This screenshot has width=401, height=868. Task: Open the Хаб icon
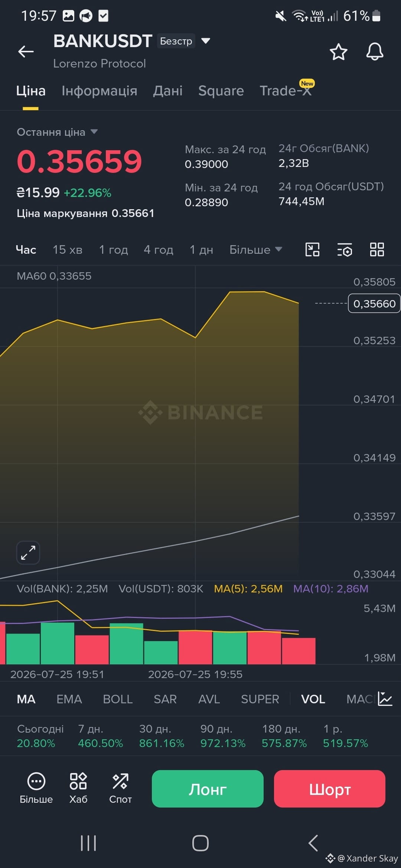pyautogui.click(x=78, y=788)
